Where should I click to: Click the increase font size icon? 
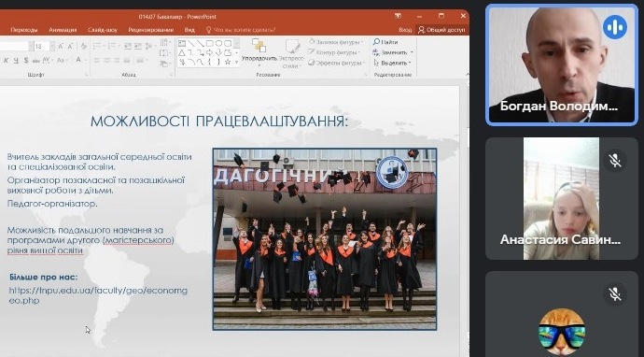coord(61,46)
